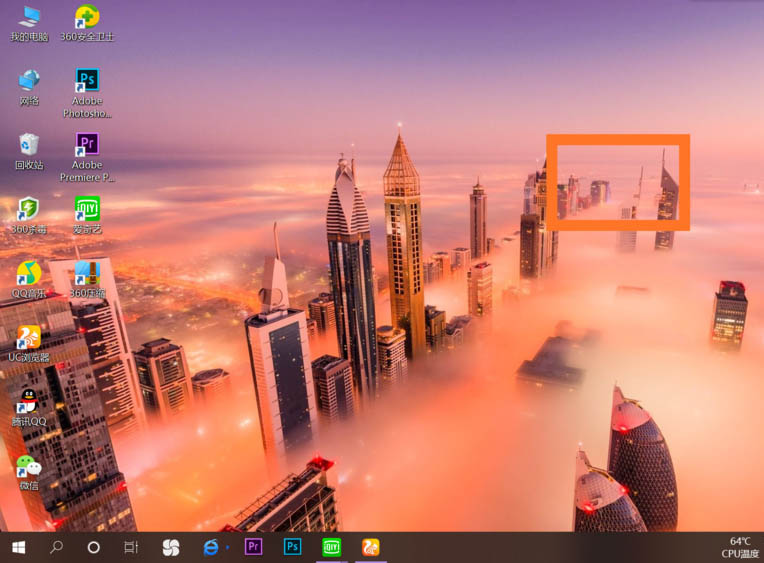The width and height of the screenshot is (764, 563).
Task: Select the UC浏览器 desktop shortcut
Action: (x=29, y=344)
